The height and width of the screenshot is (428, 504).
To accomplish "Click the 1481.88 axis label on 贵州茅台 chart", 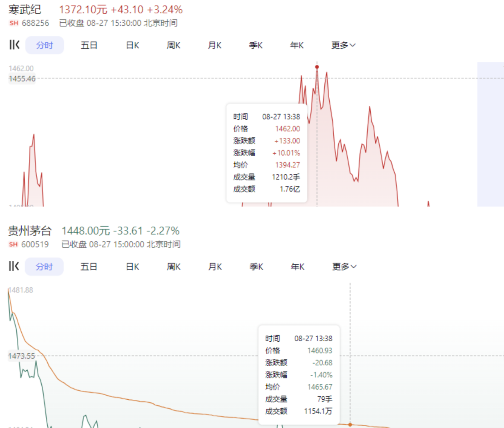I will coord(21,290).
